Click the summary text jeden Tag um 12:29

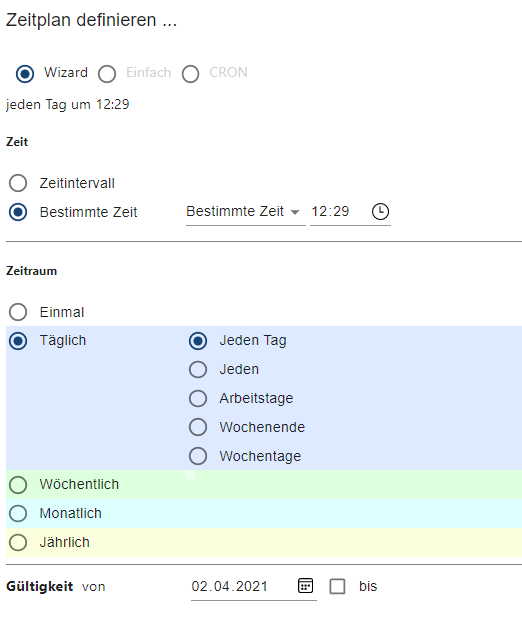point(67,105)
